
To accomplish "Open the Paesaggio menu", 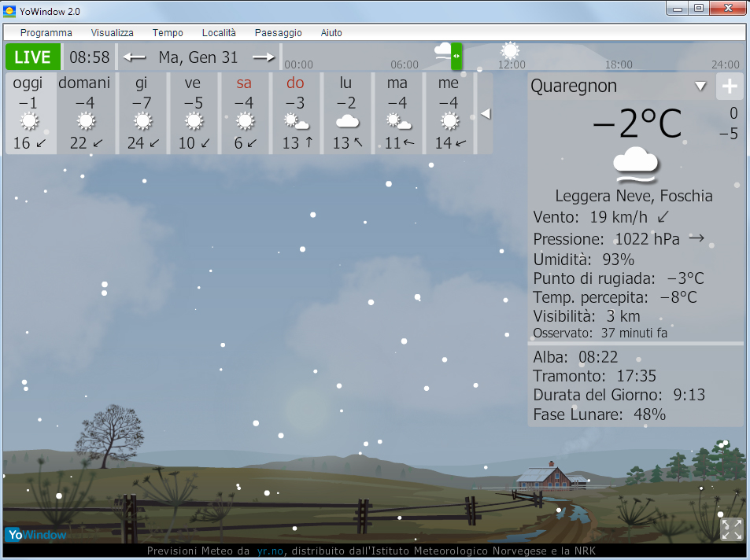I will point(278,33).
